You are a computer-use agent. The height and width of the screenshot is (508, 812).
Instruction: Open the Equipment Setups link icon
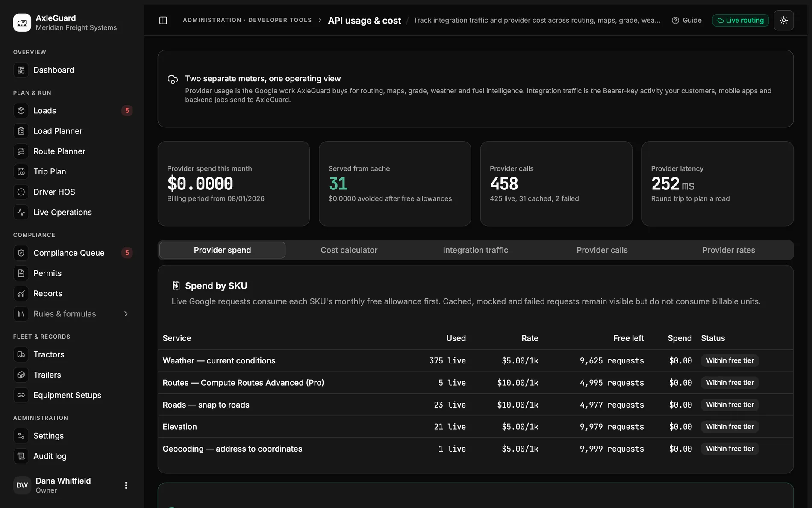pos(21,395)
